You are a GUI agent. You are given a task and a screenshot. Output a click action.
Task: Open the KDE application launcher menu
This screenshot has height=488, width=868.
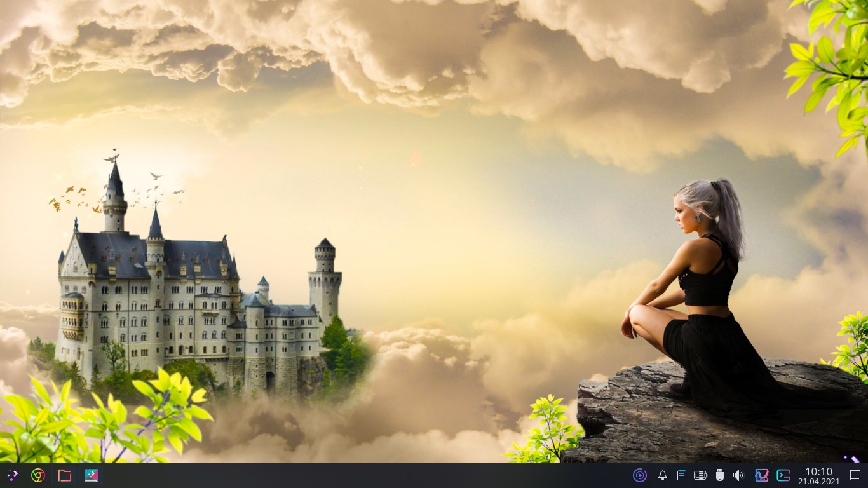12,475
